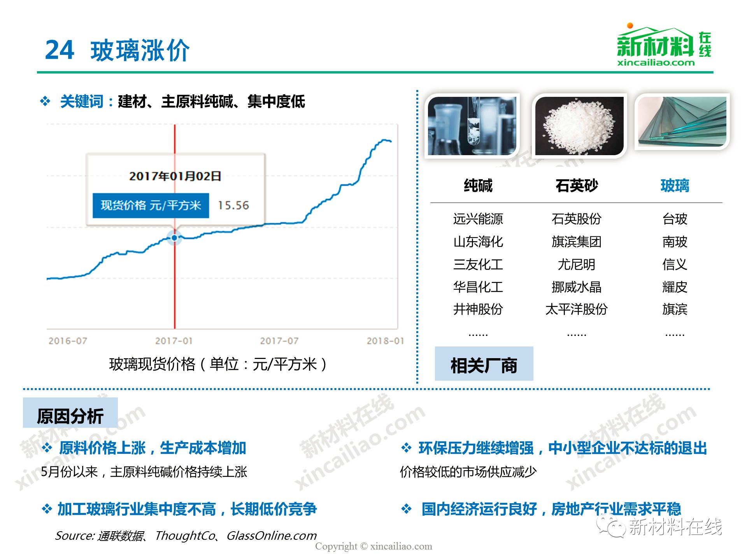The image size is (747, 560).
Task: Select the chart caption 玻璃现货价格
Action: coord(218,364)
